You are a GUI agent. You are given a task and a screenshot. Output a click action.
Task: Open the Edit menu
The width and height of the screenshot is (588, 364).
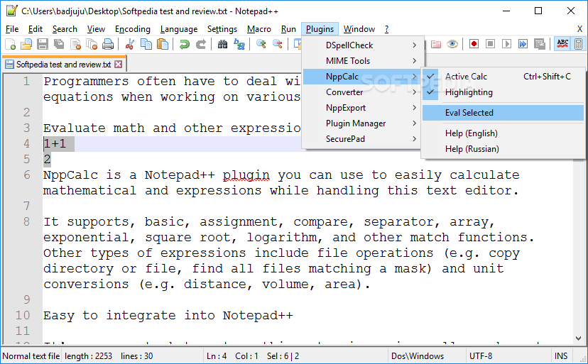[36, 29]
